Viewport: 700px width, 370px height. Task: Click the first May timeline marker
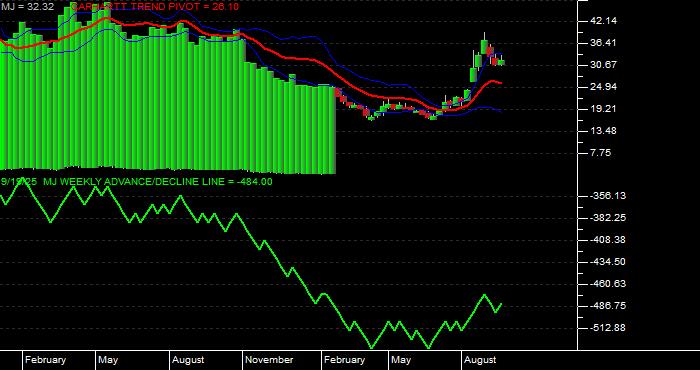pos(108,360)
